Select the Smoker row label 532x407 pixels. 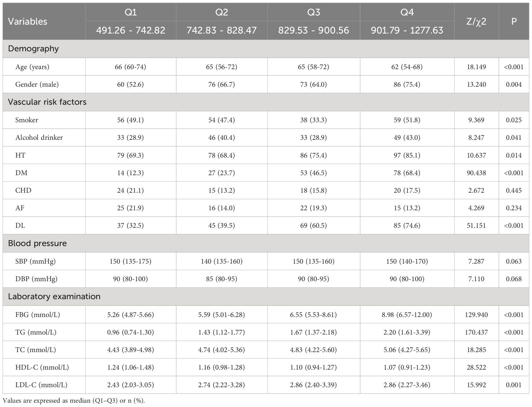(27, 120)
